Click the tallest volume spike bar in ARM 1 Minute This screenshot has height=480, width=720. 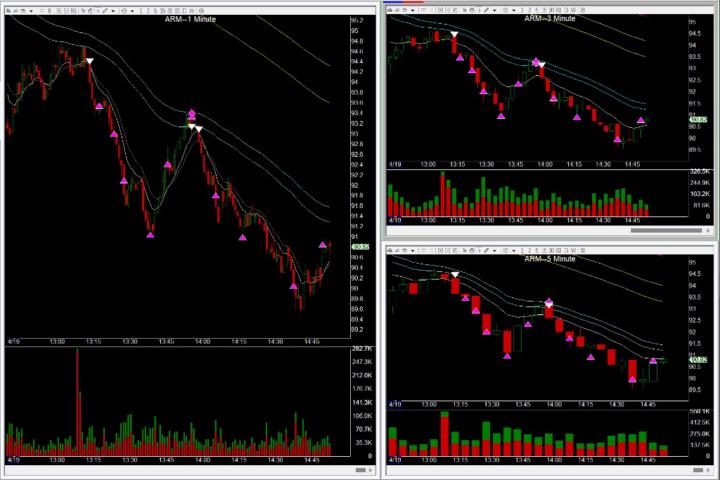tap(77, 402)
